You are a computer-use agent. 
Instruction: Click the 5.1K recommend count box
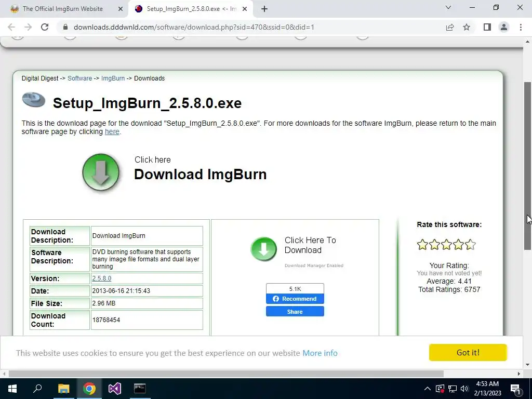[x=295, y=289]
